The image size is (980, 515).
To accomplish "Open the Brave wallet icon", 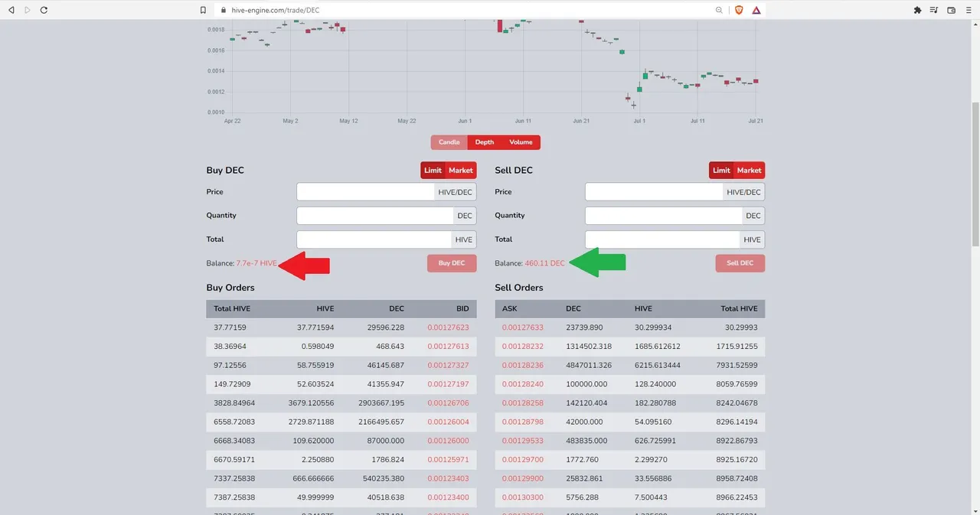I will 952,10.
